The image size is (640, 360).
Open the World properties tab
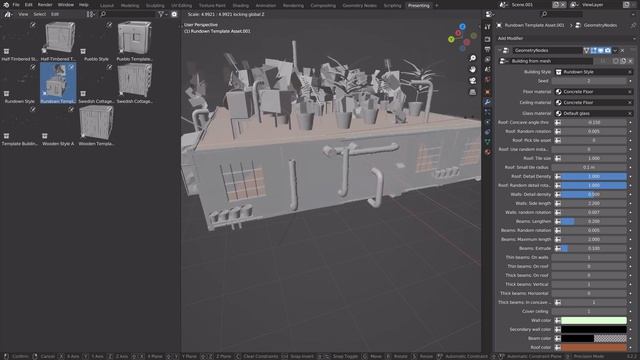pyautogui.click(x=487, y=80)
